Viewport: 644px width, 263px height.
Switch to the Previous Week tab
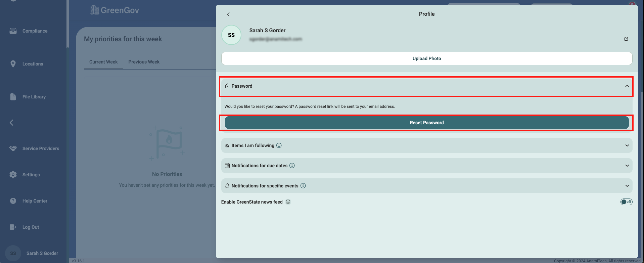(x=144, y=62)
